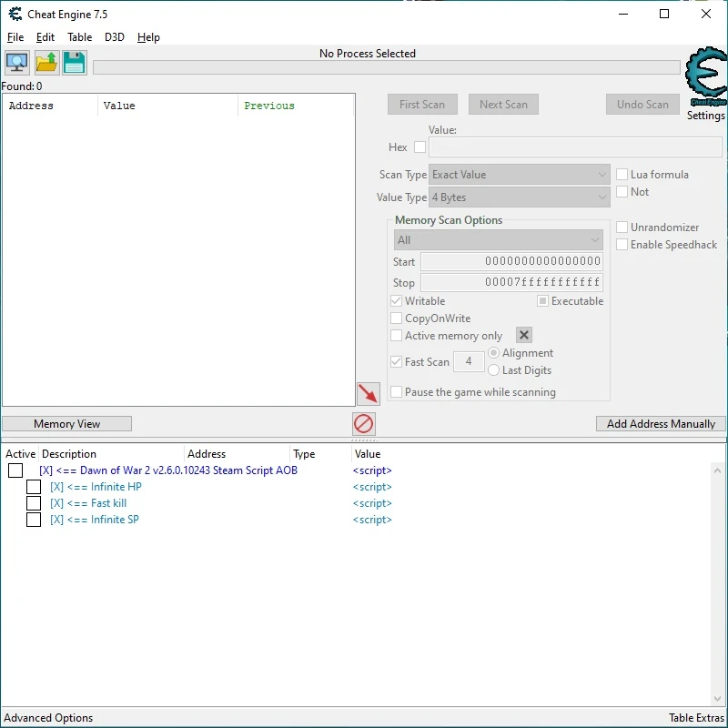Open the process list computer icon
The height and width of the screenshot is (728, 728).
tap(16, 63)
